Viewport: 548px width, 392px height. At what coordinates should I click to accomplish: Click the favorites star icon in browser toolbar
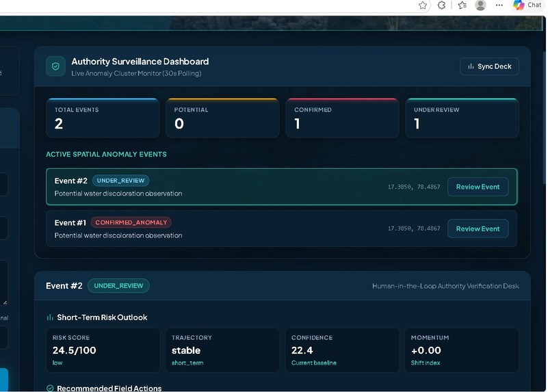[423, 5]
